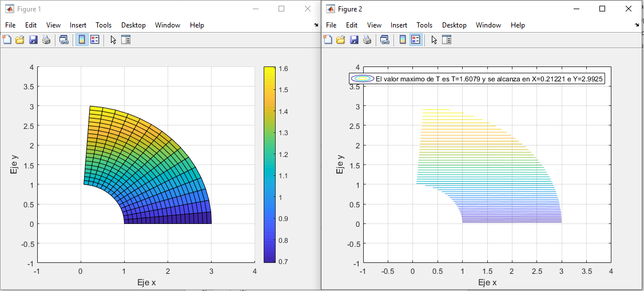Viewport: 644px width, 291px height.
Task: Open the Insert menu in Figure 2
Action: click(399, 25)
